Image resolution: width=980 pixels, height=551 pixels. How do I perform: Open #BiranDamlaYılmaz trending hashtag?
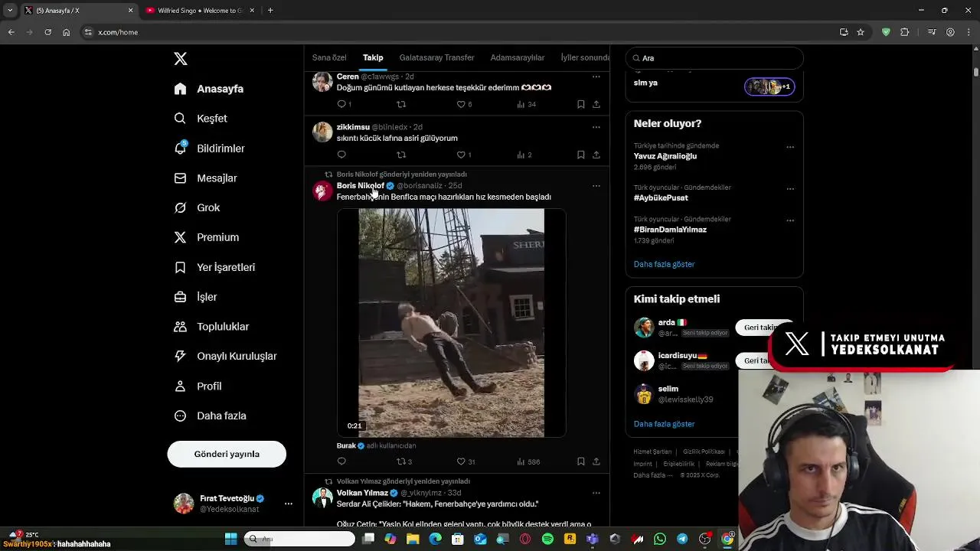pos(670,230)
